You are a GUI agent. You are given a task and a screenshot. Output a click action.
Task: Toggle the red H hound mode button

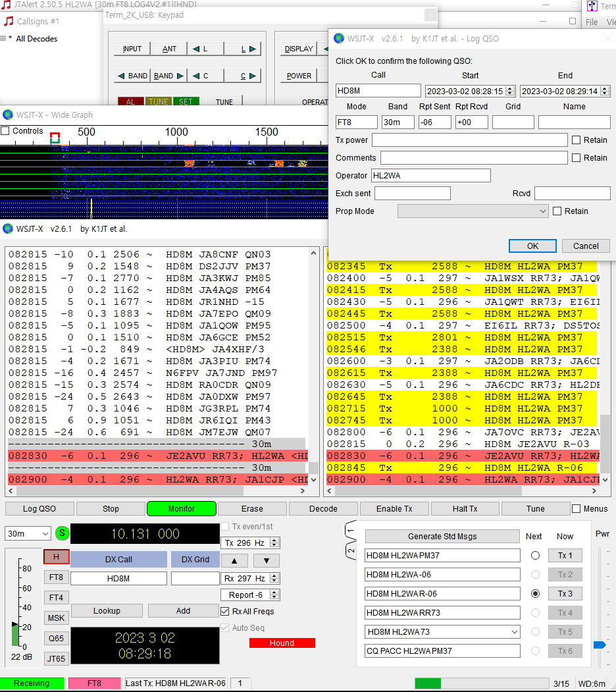point(57,557)
